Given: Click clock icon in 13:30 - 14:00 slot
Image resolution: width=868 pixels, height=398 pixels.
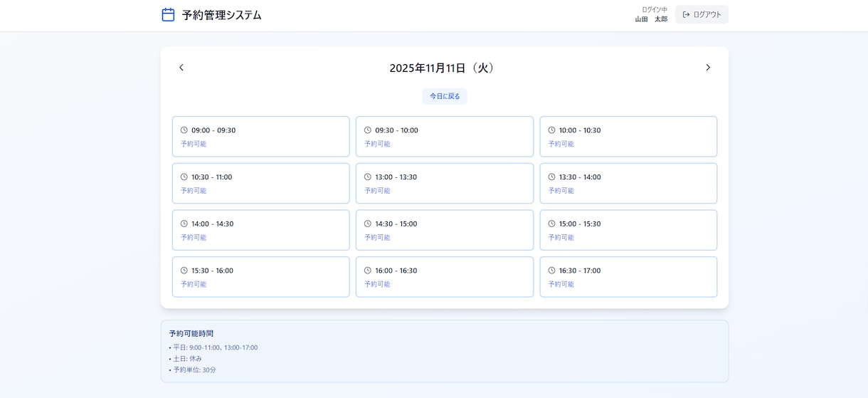Looking at the screenshot, I should [x=552, y=177].
